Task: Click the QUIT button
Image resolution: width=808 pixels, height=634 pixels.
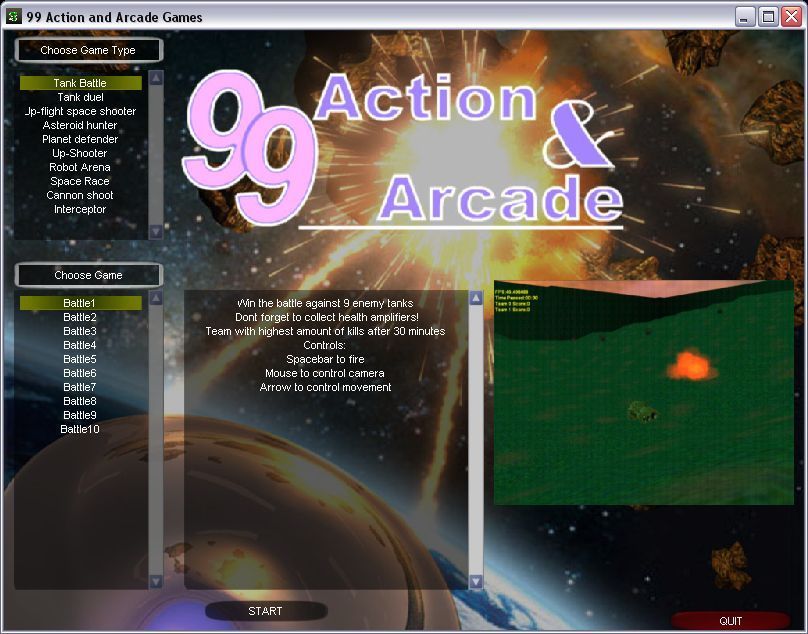Action: pos(731,620)
